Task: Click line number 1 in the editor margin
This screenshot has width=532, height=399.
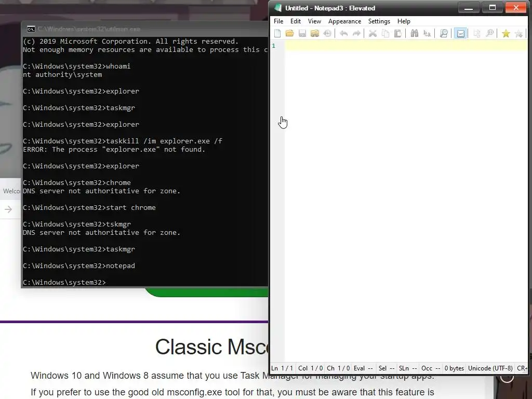Action: (273, 46)
